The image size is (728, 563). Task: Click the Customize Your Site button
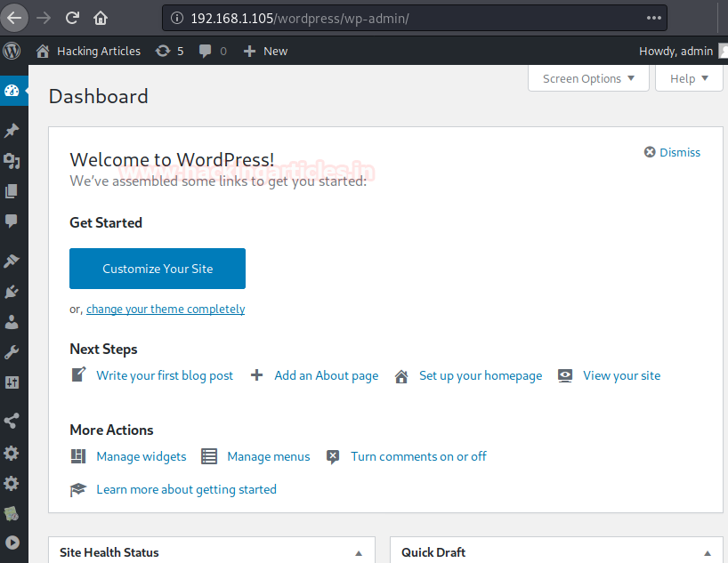pos(158,269)
